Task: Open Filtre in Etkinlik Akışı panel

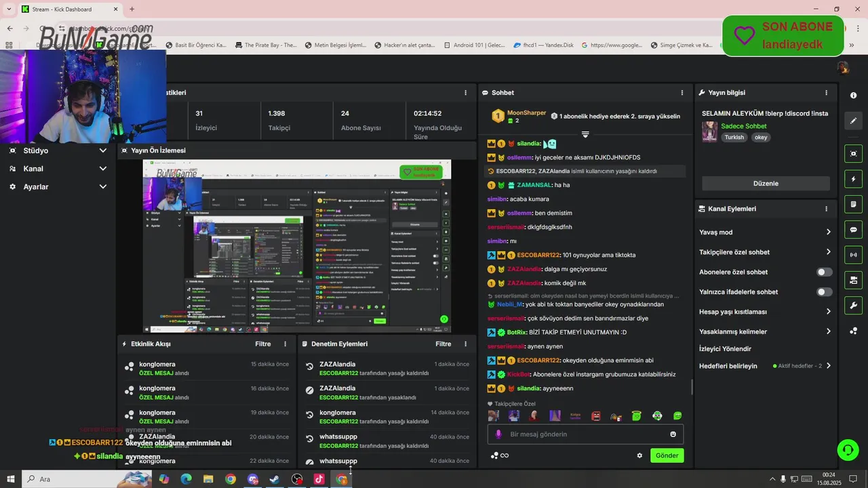Action: (x=263, y=344)
